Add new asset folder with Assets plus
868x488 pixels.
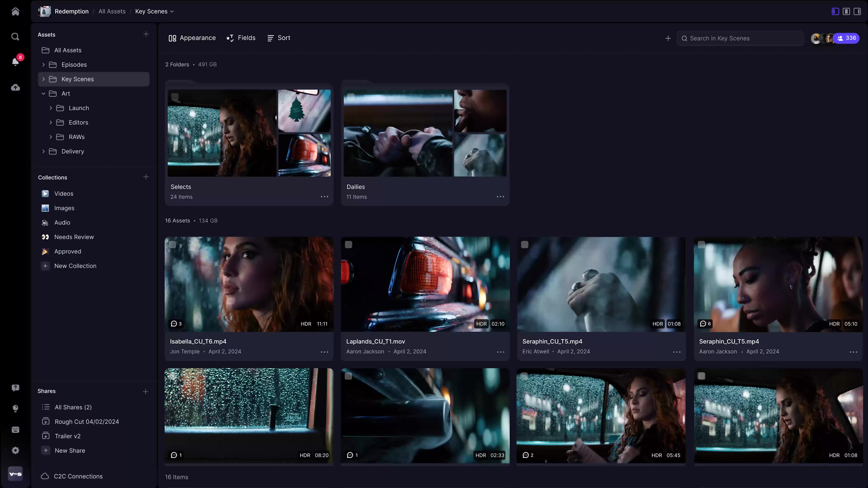(146, 34)
